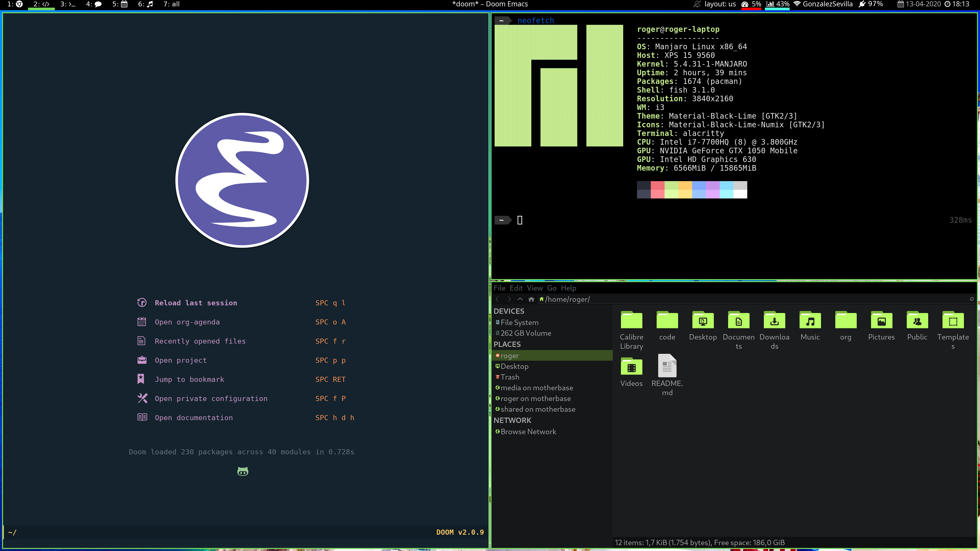Screen dimensions: 980x551
Task: Open the code folder icon
Action: pyautogui.click(x=667, y=320)
